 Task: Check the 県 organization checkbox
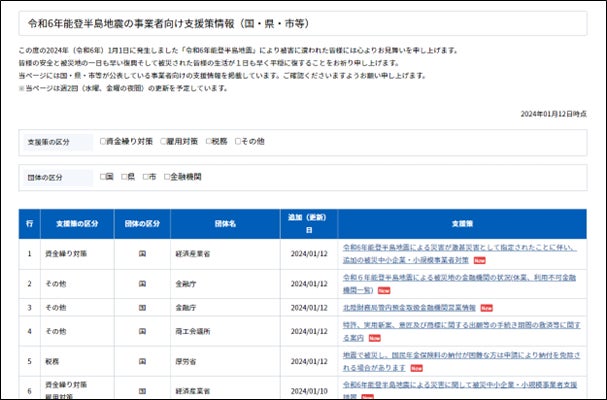point(124,177)
